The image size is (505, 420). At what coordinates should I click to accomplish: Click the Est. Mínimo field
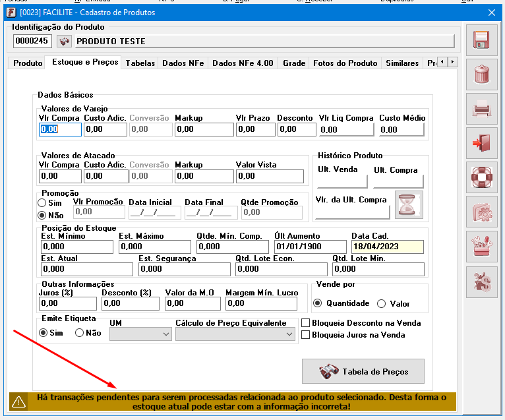[x=77, y=247]
